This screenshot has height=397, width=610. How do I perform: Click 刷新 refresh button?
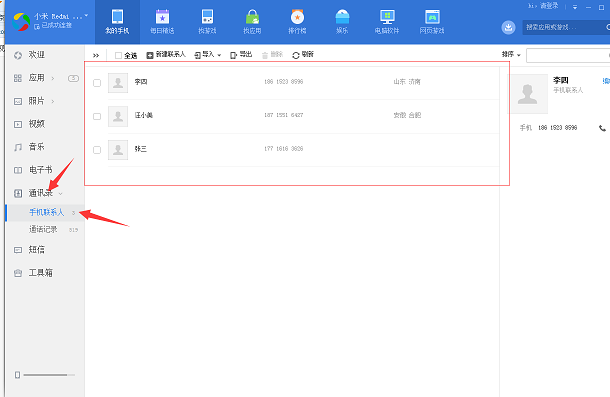point(303,55)
